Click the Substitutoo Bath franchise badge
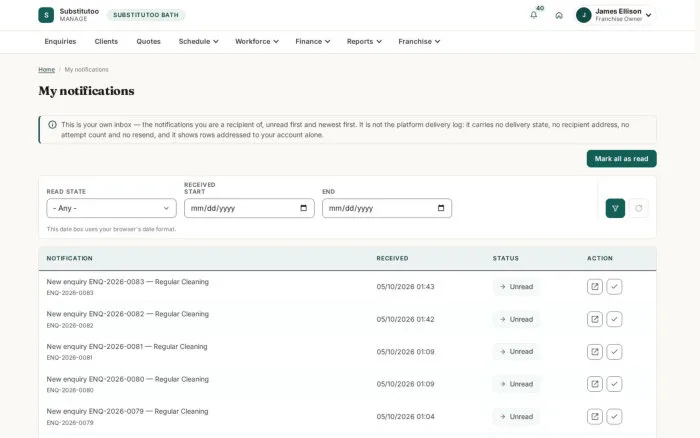 click(146, 15)
